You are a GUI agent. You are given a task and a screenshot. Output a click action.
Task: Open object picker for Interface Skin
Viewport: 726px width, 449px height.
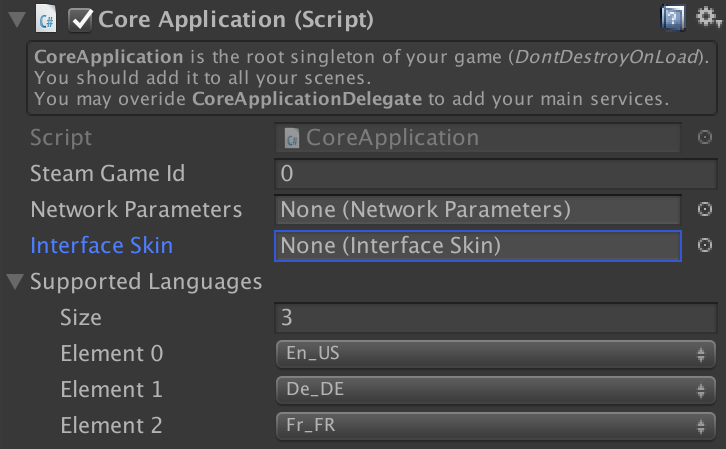pyautogui.click(x=705, y=245)
